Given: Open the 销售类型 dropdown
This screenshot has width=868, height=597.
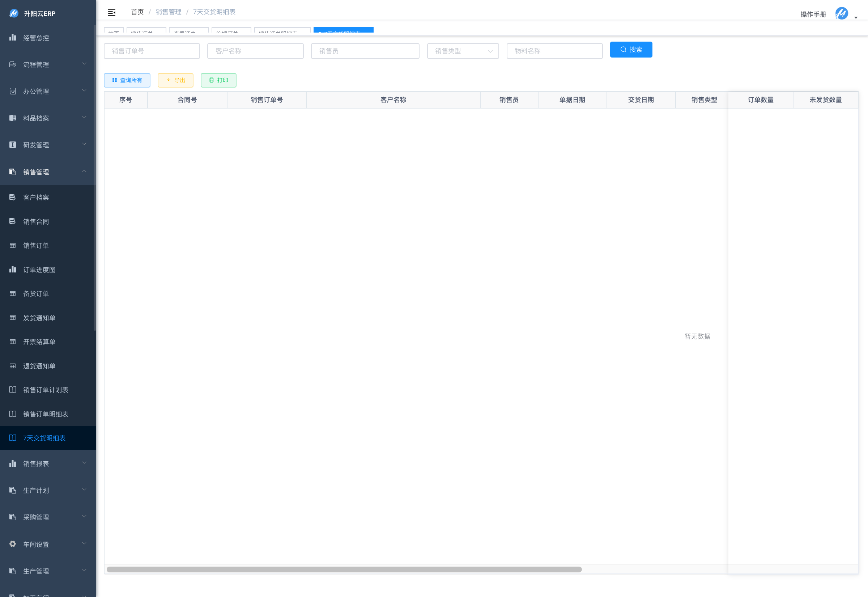Looking at the screenshot, I should click(x=463, y=51).
